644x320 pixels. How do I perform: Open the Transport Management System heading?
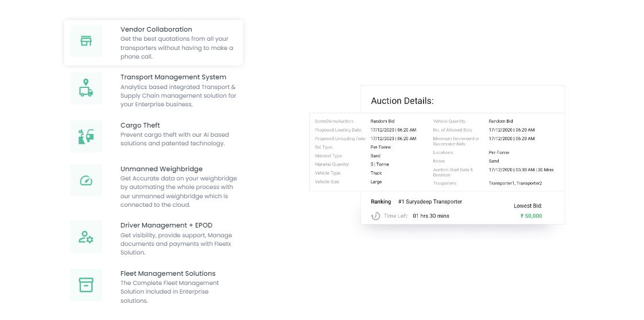click(x=173, y=77)
